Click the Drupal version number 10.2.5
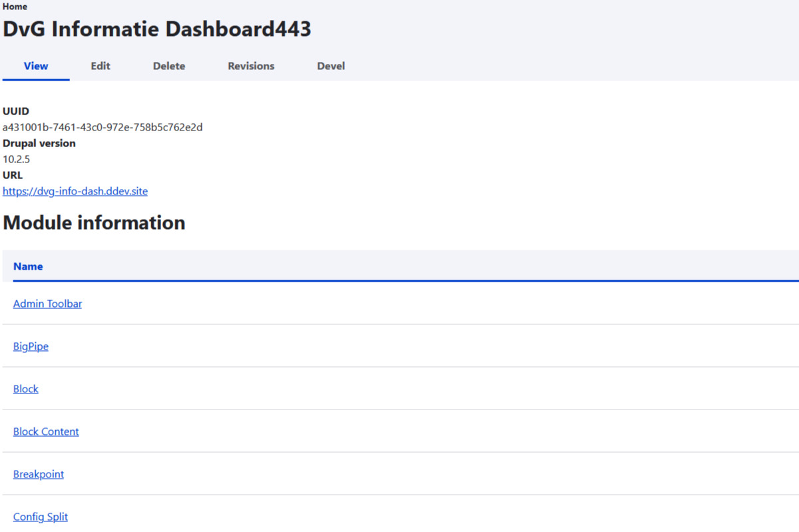 [17, 159]
